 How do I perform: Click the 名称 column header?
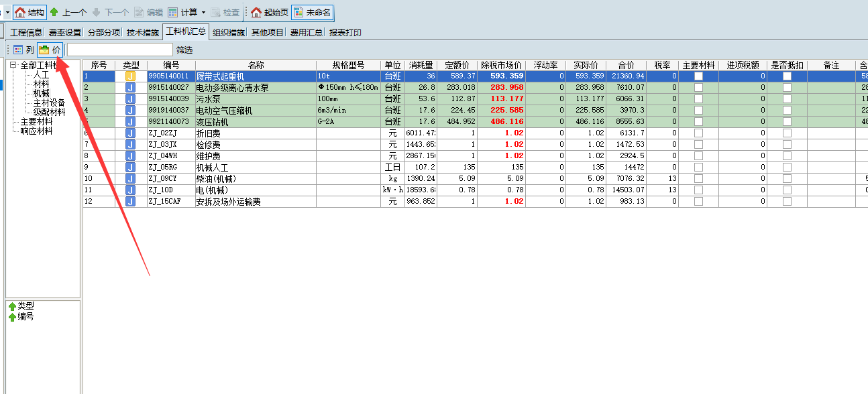coord(256,65)
